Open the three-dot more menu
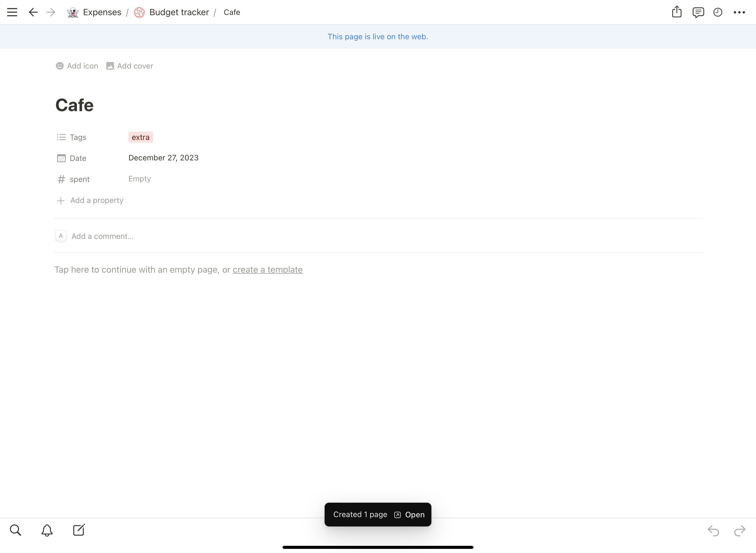The image size is (756, 553). pos(739,12)
